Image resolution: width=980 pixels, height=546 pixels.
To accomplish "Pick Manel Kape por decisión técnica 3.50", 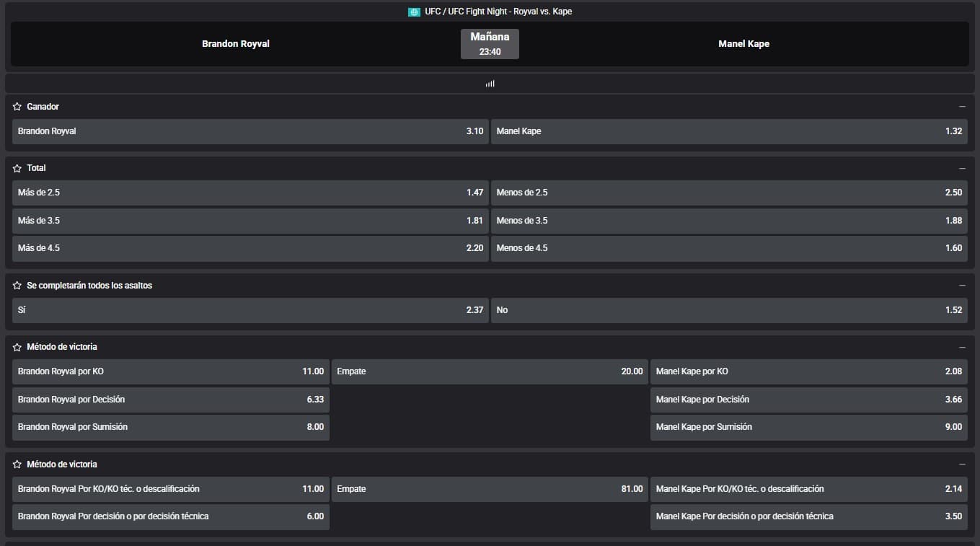I will [x=808, y=516].
